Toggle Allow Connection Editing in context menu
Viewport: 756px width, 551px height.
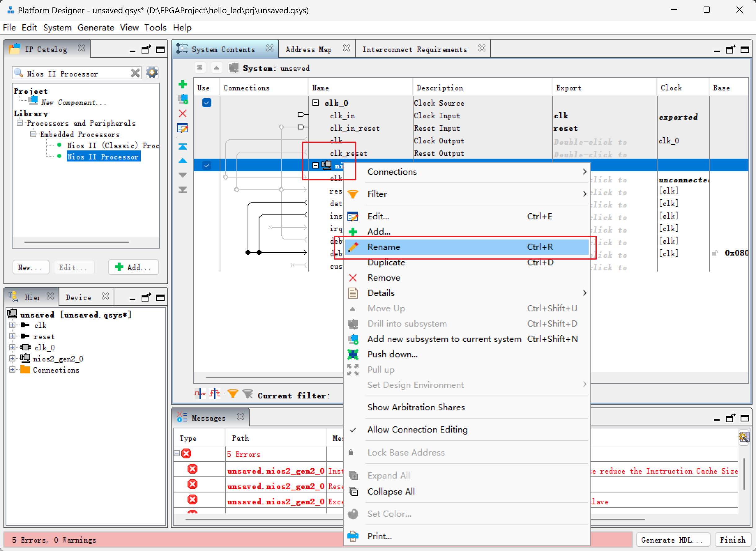click(x=467, y=430)
